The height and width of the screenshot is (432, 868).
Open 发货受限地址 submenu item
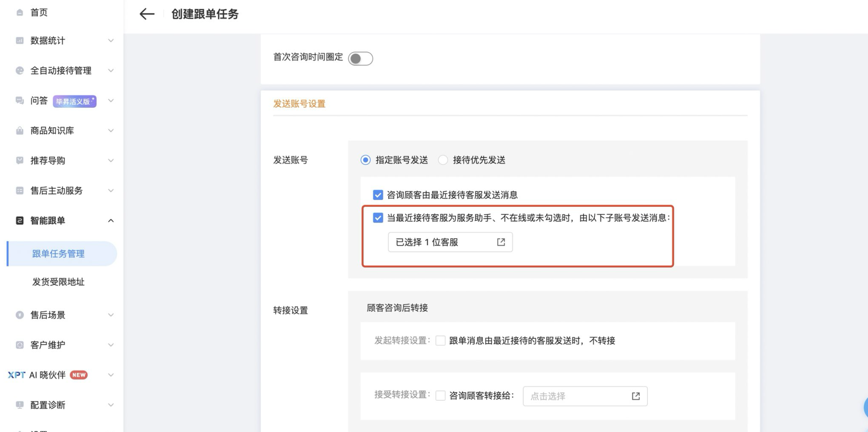[x=58, y=282]
